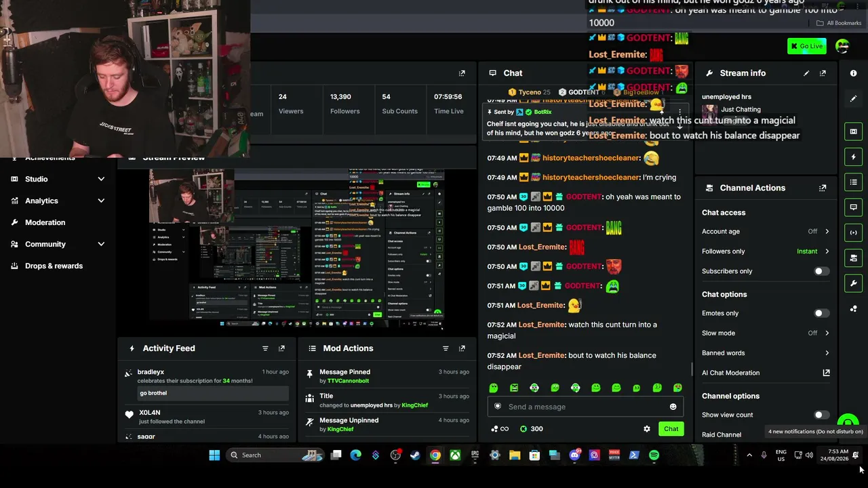Click the brackets icon in right sidebar
This screenshot has height=488, width=868.
854,232
